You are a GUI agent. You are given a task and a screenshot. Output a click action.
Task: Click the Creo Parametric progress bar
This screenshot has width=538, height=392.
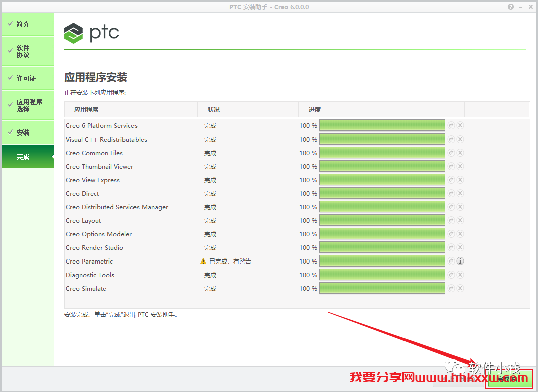(382, 261)
